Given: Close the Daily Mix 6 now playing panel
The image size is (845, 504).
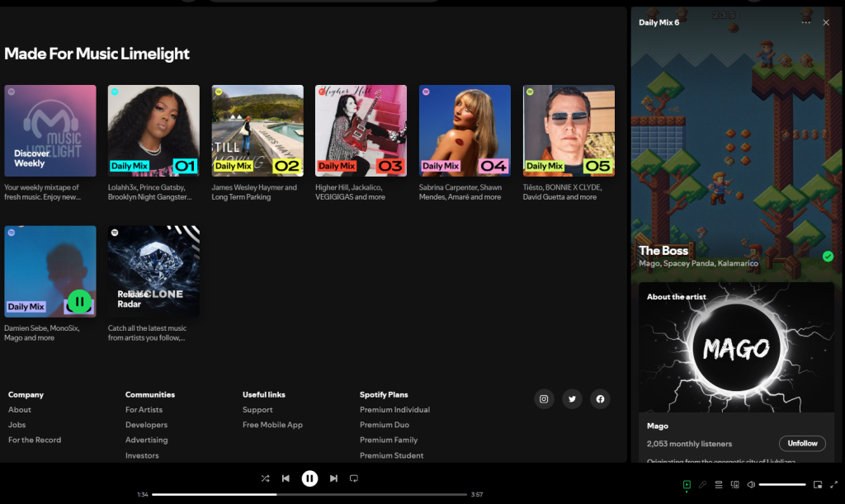Looking at the screenshot, I should tap(826, 22).
